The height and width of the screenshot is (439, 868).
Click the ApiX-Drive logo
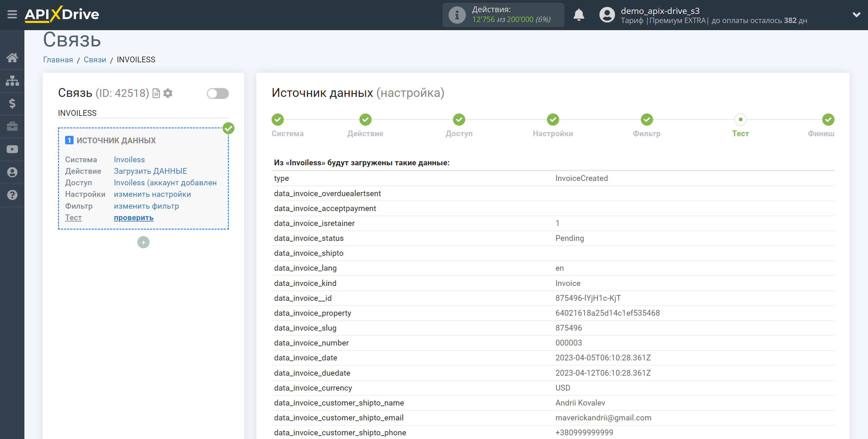pyautogui.click(x=62, y=15)
